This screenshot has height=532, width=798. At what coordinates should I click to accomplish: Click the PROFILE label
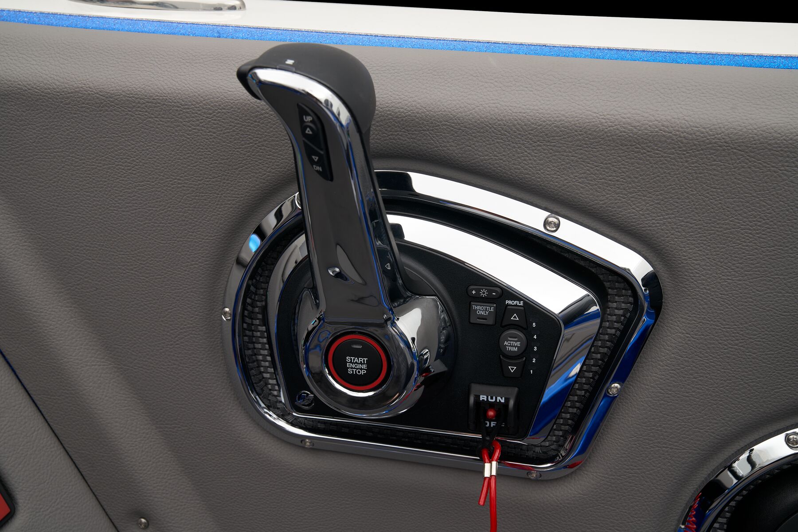(x=514, y=303)
